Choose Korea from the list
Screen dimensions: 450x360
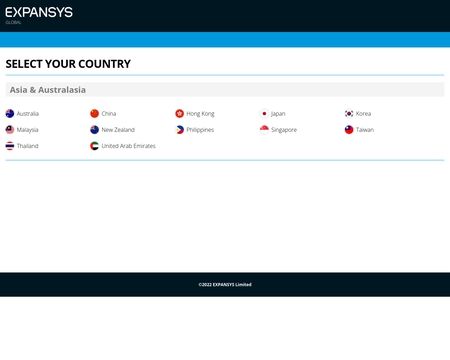(x=363, y=114)
